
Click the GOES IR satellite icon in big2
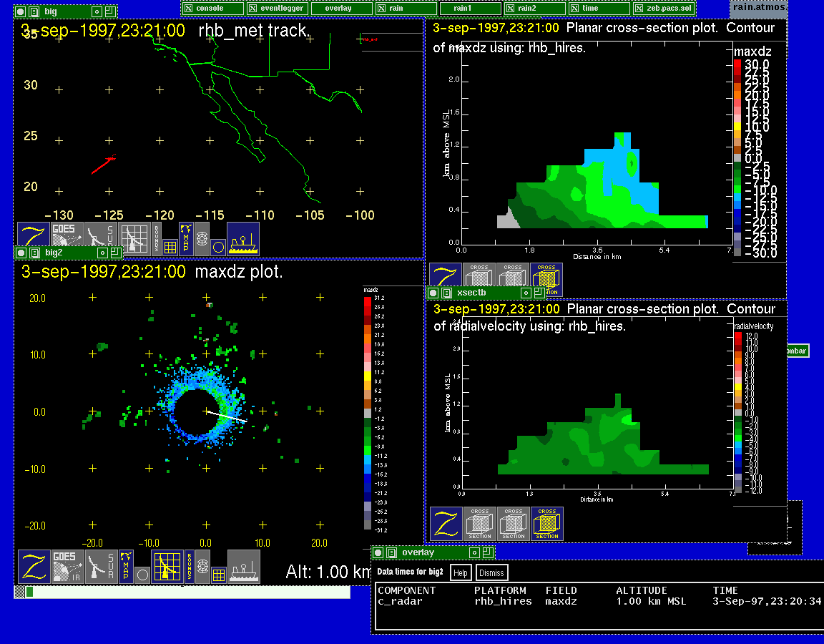[x=67, y=565]
